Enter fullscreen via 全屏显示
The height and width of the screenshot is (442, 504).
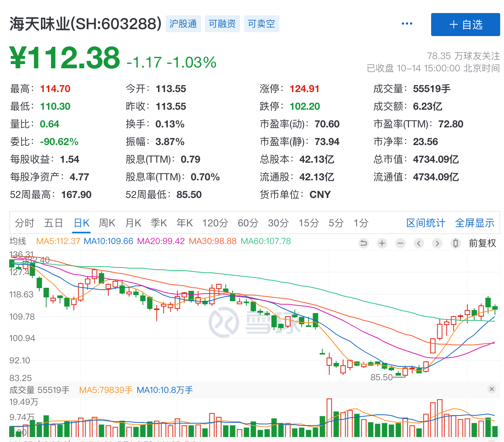coord(474,223)
